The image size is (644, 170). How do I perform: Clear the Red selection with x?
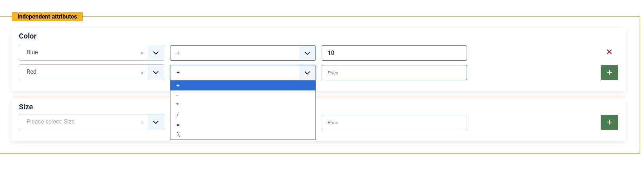pyautogui.click(x=142, y=73)
